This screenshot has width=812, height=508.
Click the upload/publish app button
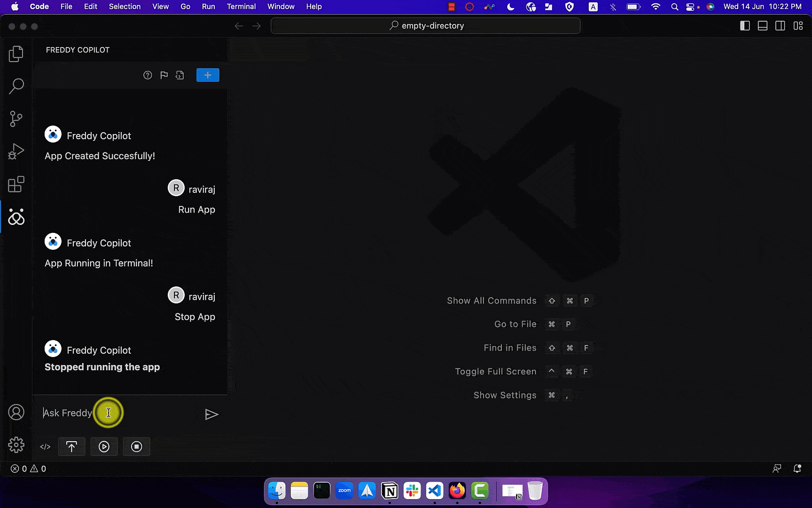click(71, 447)
